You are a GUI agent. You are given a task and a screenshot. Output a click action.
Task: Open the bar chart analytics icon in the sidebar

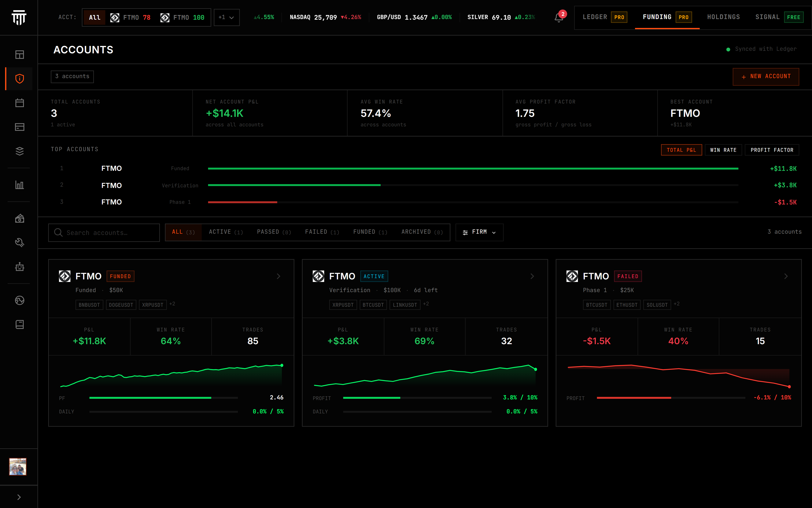20,185
